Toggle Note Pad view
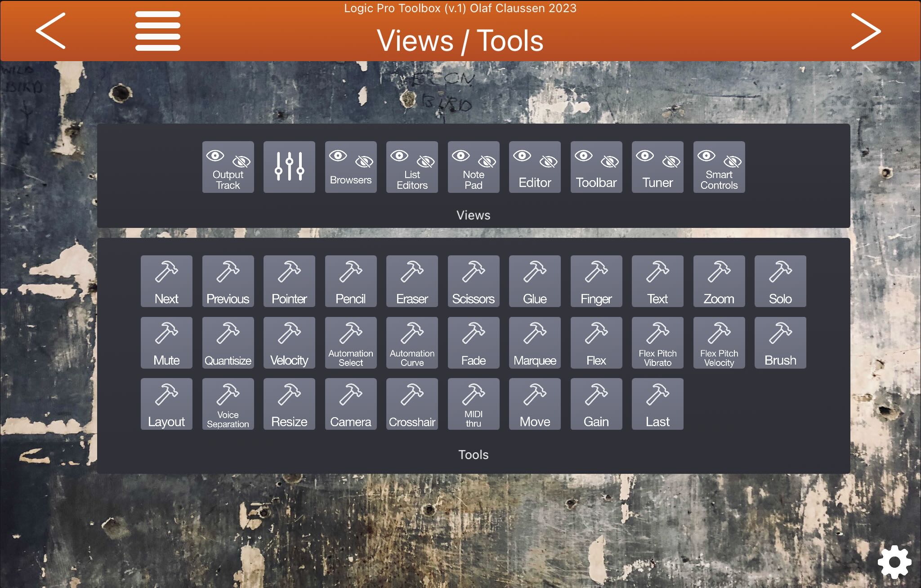 [474, 167]
